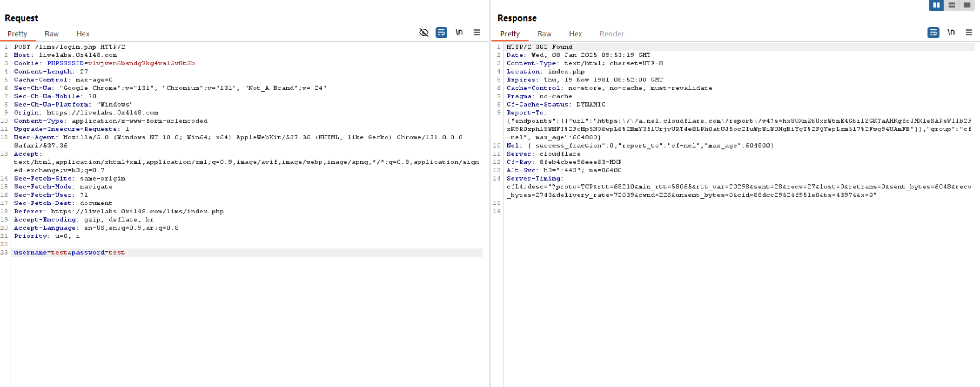Click the Expires response header line

point(585,80)
